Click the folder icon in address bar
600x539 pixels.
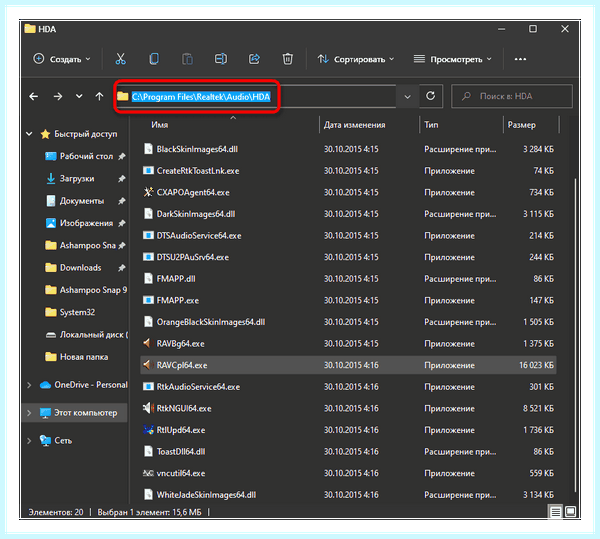[123, 96]
